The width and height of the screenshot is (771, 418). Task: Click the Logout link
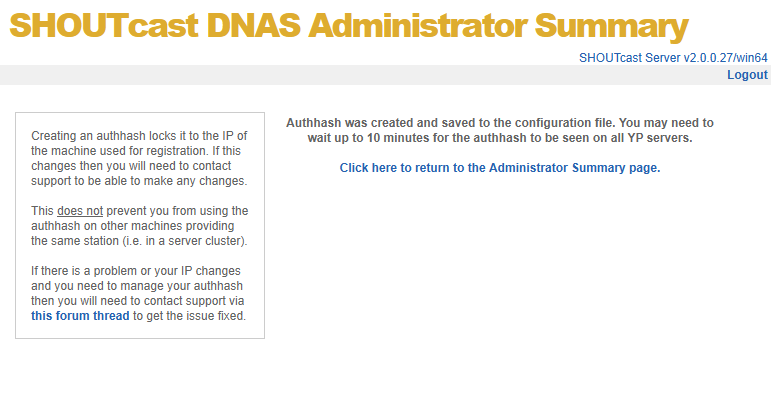point(747,75)
